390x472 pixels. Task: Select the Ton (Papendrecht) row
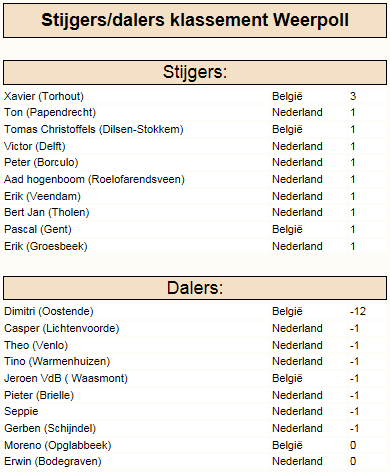click(195, 113)
